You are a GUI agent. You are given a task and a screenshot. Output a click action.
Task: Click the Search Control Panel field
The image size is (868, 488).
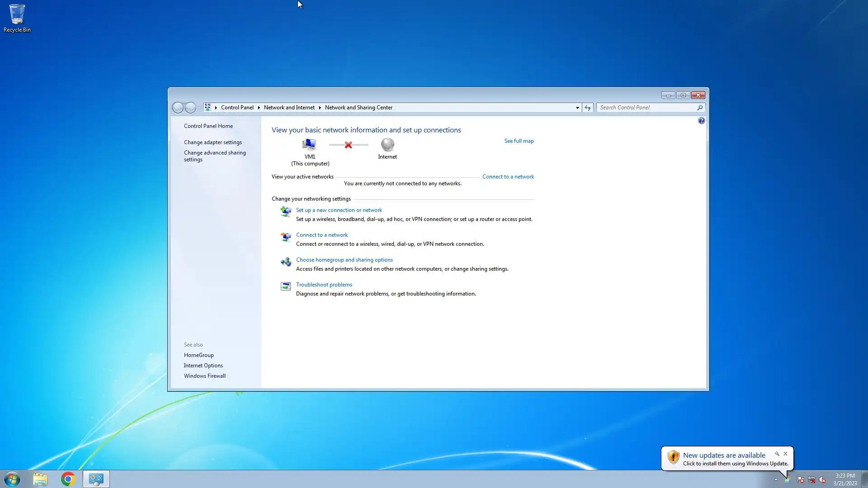tap(646, 108)
